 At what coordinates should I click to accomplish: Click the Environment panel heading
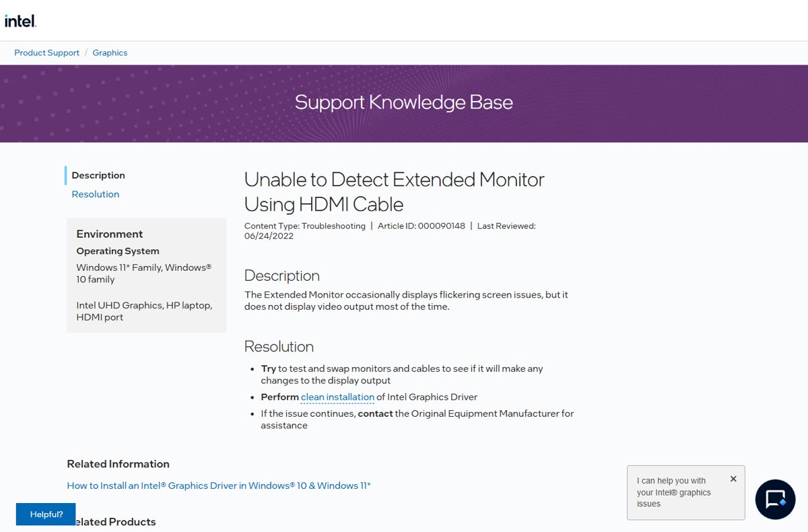tap(110, 234)
